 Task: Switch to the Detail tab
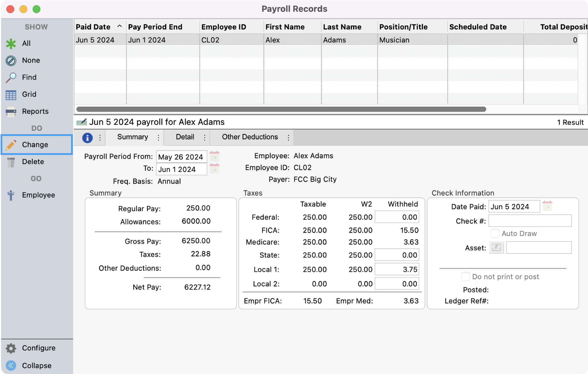(185, 137)
